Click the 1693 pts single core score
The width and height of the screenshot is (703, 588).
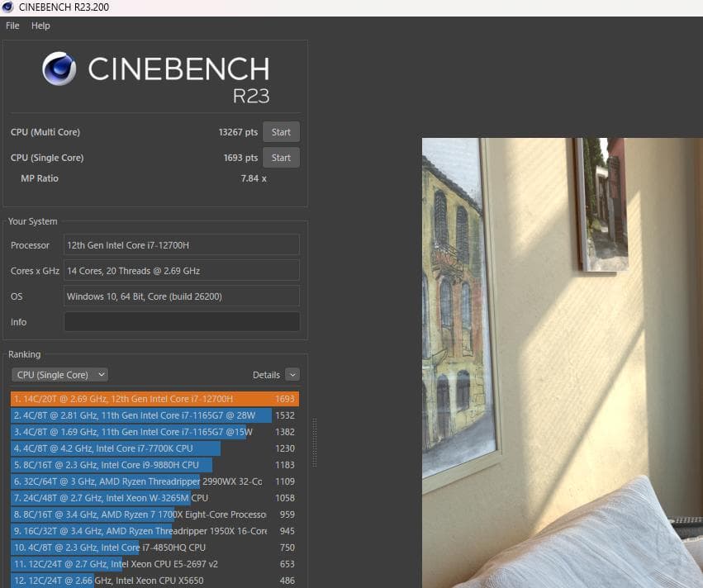click(240, 158)
